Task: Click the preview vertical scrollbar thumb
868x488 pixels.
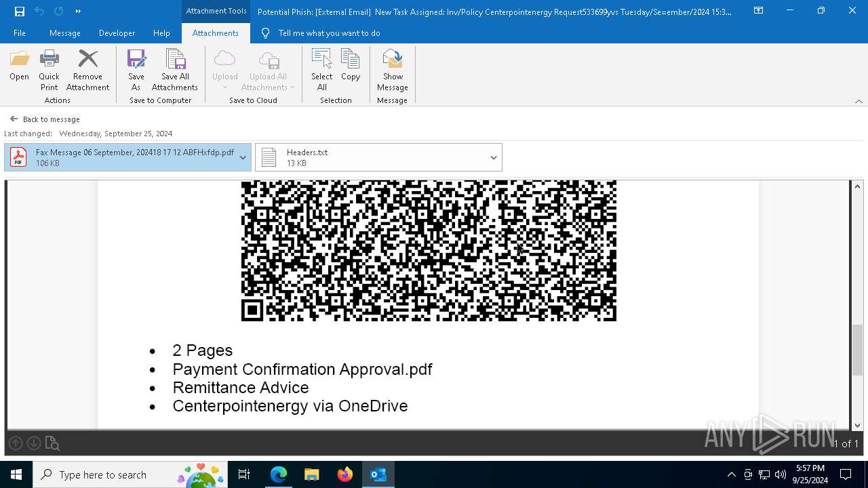Action: point(857,349)
